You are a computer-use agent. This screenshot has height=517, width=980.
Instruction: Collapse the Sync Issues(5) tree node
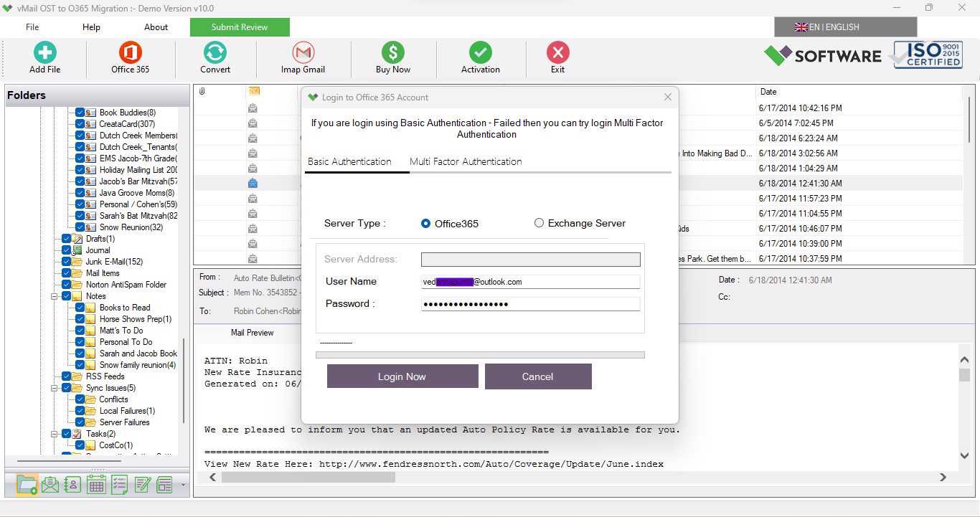point(55,388)
